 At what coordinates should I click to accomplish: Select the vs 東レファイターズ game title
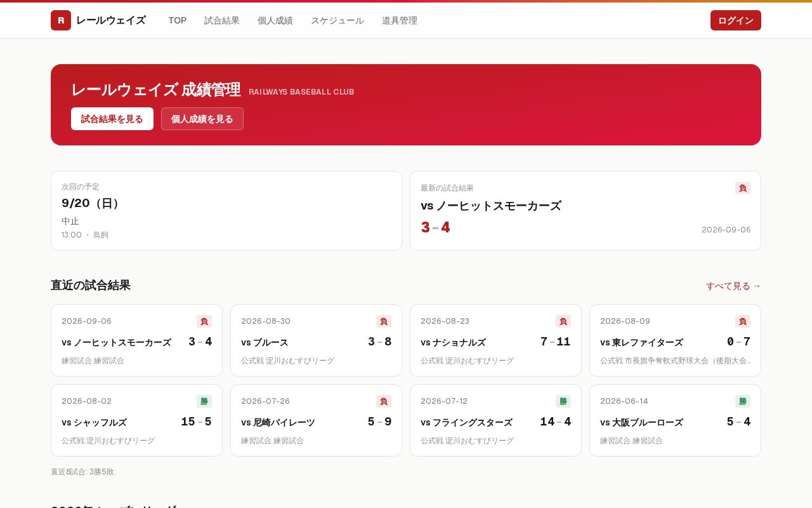pos(641,342)
